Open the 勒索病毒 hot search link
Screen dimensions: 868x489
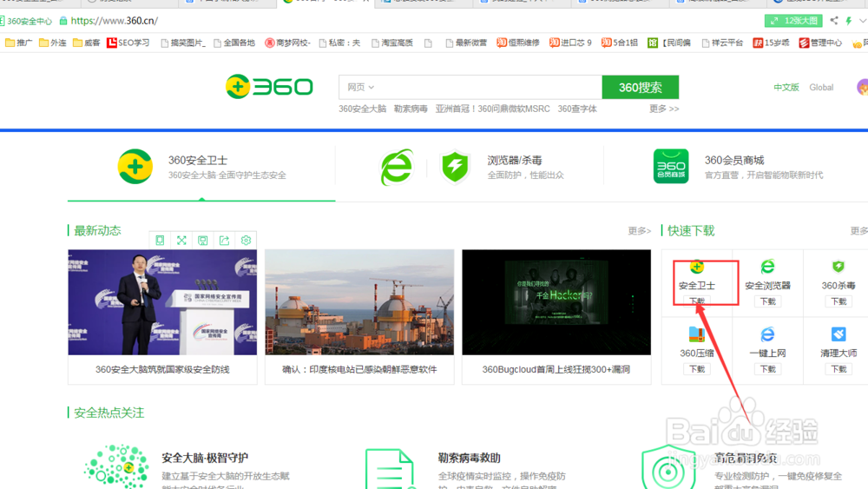coord(411,109)
